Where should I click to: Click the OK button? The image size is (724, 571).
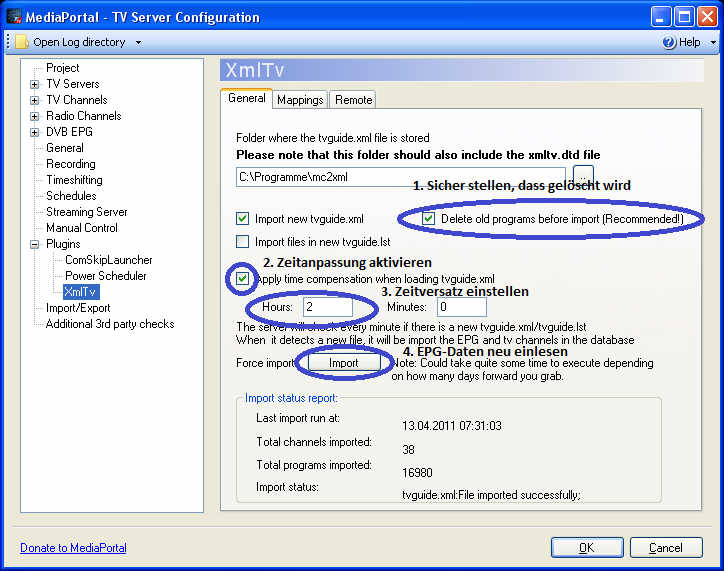[586, 548]
